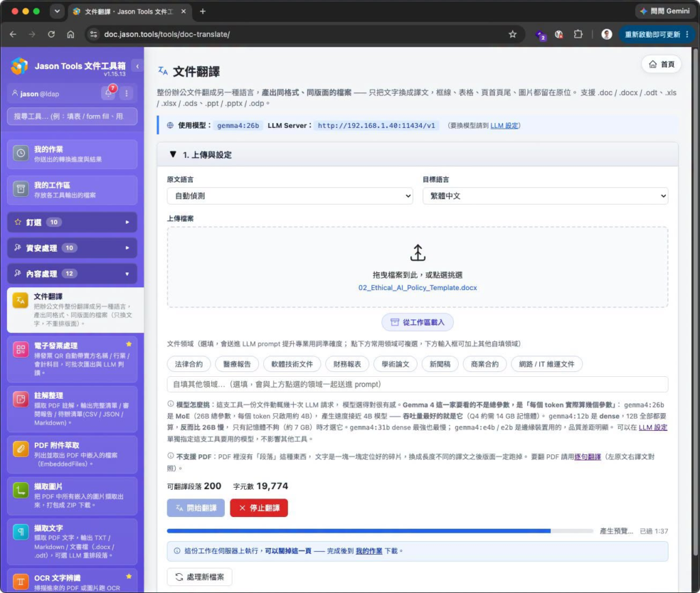Click the archive box icon beside 我的工作區
The height and width of the screenshot is (593, 700).
[x=21, y=189]
